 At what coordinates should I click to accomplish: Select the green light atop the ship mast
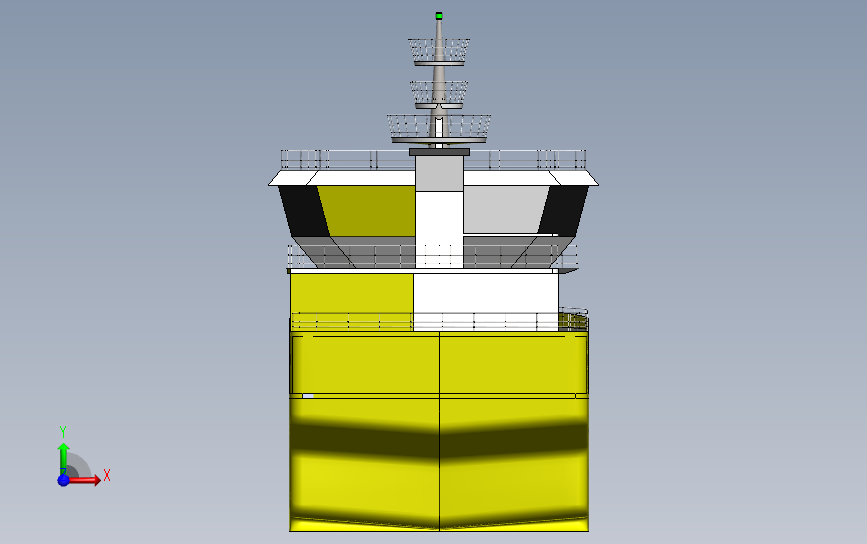click(439, 15)
